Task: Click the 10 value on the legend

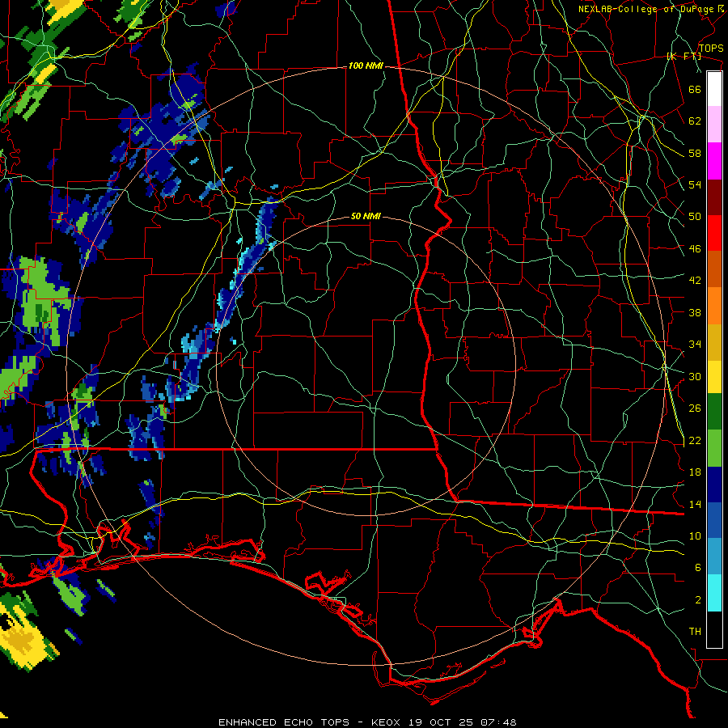Action: 695,535
